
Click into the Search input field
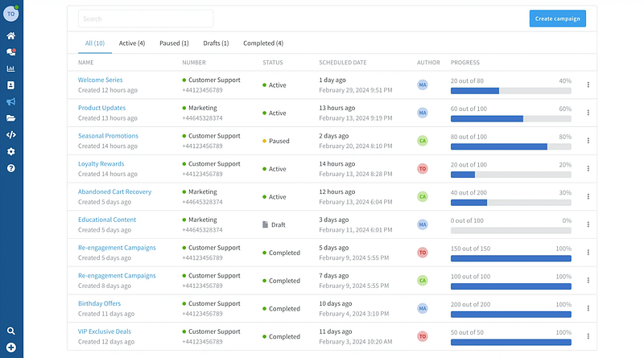coord(146,19)
